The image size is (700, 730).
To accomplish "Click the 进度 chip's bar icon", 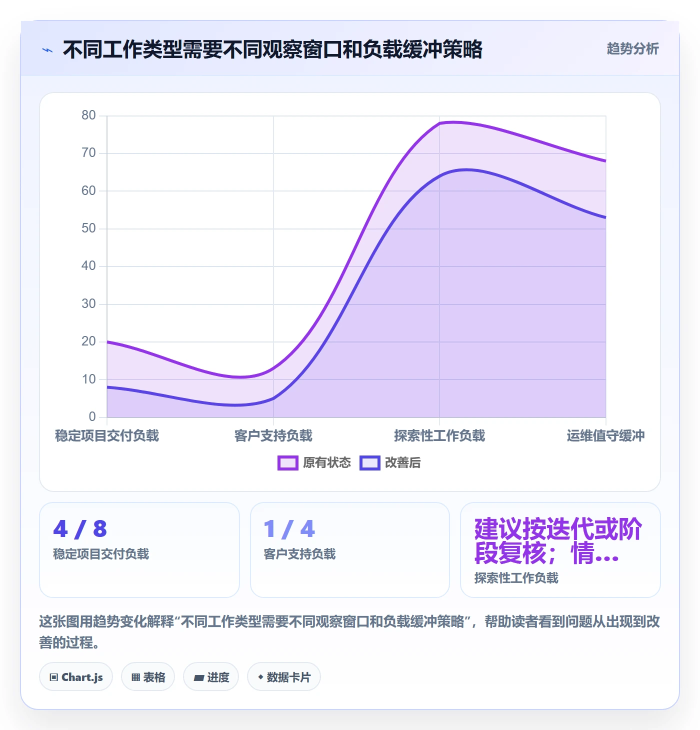I will click(199, 678).
